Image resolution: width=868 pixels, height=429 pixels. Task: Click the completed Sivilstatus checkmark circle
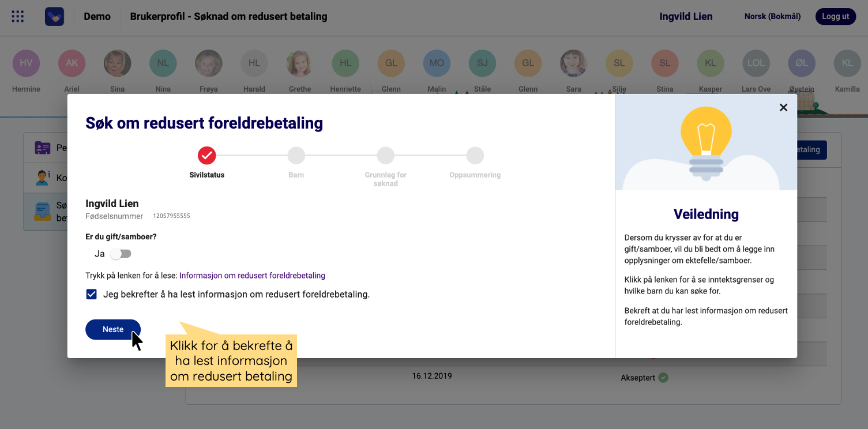point(206,155)
